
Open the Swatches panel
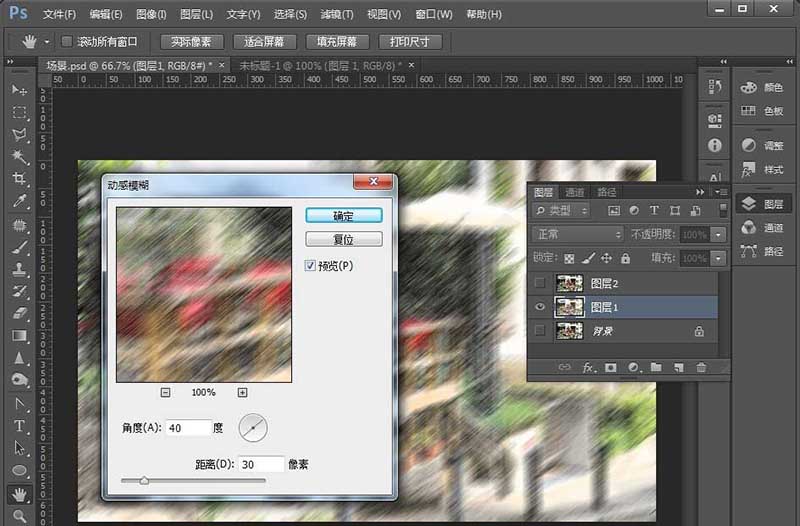[762, 111]
